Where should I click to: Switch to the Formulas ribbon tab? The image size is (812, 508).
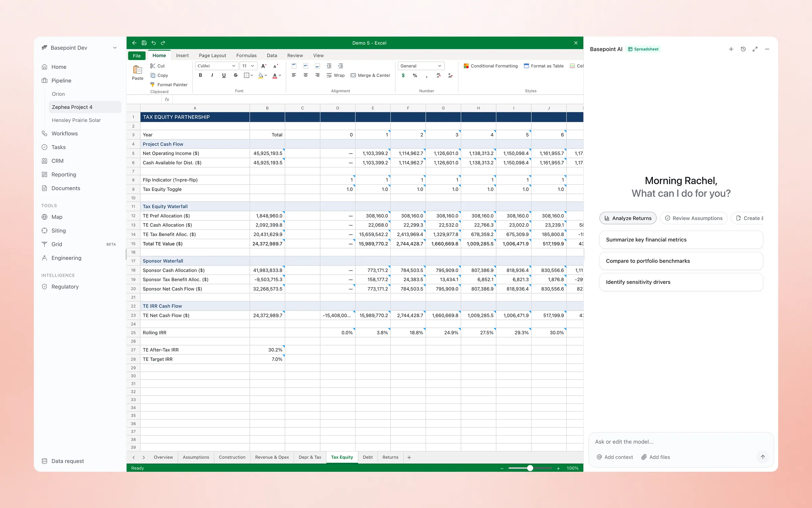point(246,56)
